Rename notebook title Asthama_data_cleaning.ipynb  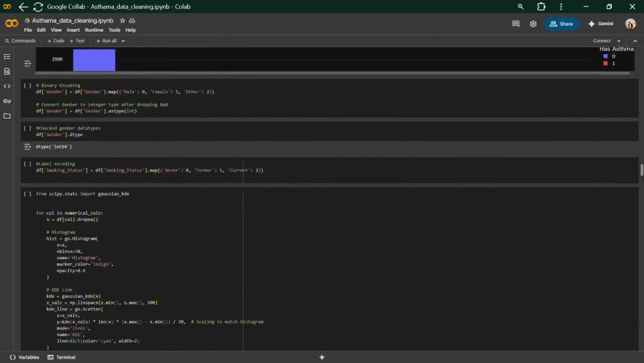tap(73, 21)
